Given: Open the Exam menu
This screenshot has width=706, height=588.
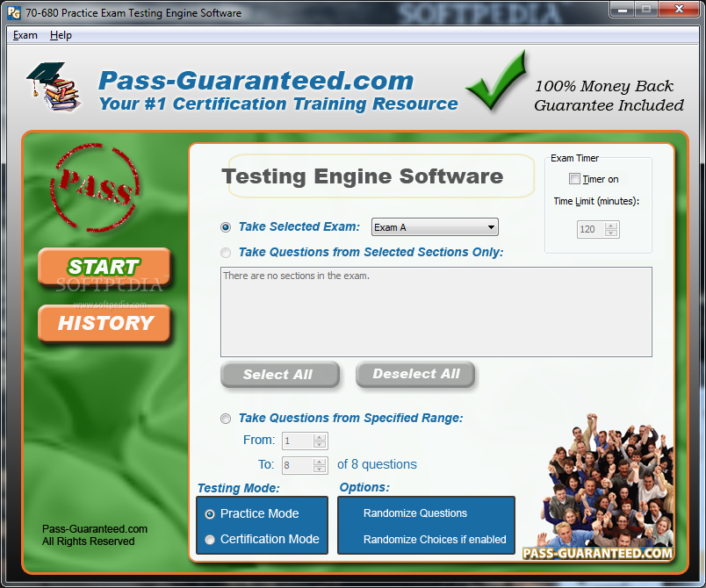Looking at the screenshot, I should [x=25, y=35].
